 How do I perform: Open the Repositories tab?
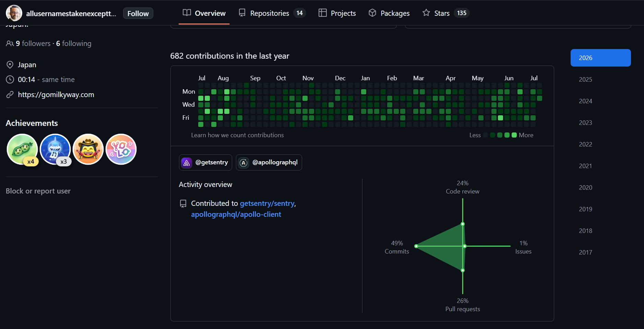[x=272, y=13]
